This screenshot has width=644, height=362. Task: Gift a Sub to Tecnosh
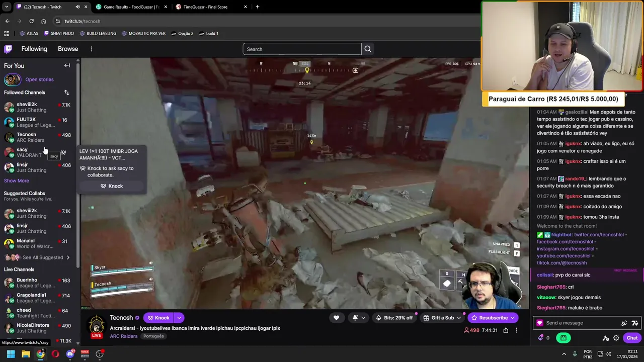(442, 318)
